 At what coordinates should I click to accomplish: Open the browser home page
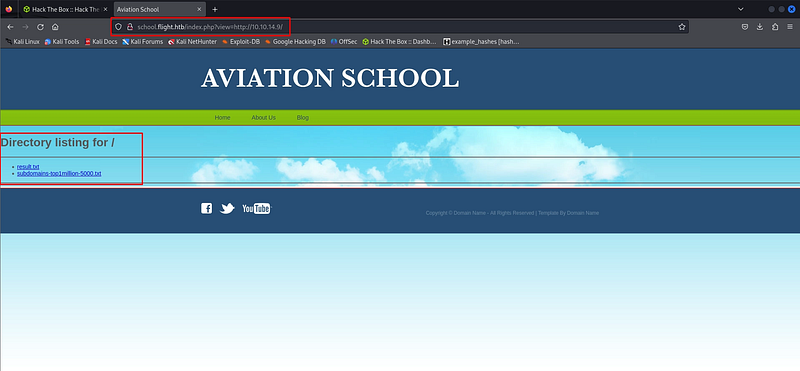click(55, 27)
